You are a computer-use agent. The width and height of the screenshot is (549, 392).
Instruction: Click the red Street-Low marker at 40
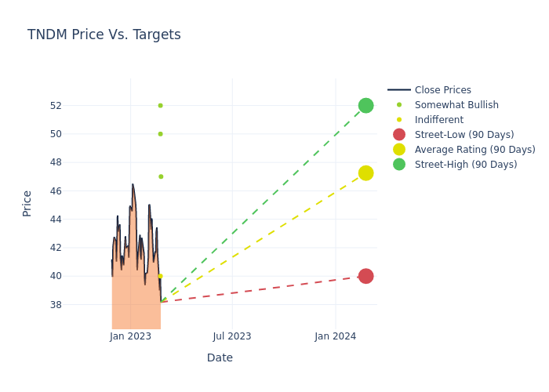tap(365, 276)
